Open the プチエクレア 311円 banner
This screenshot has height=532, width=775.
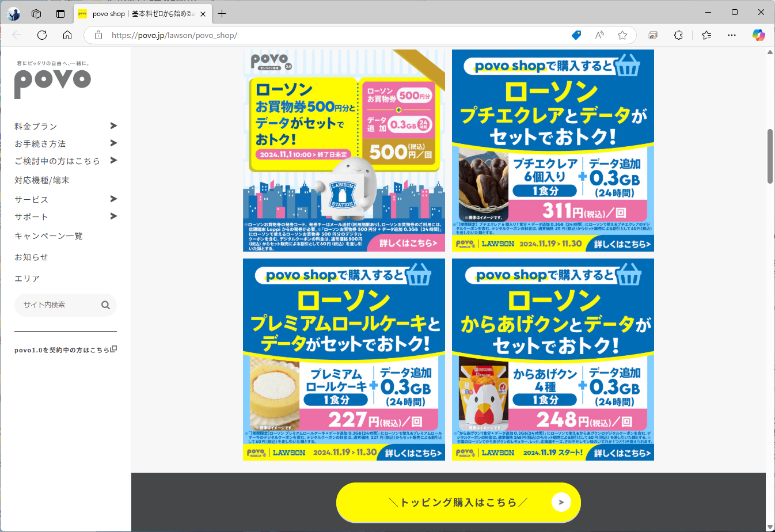[553, 150]
